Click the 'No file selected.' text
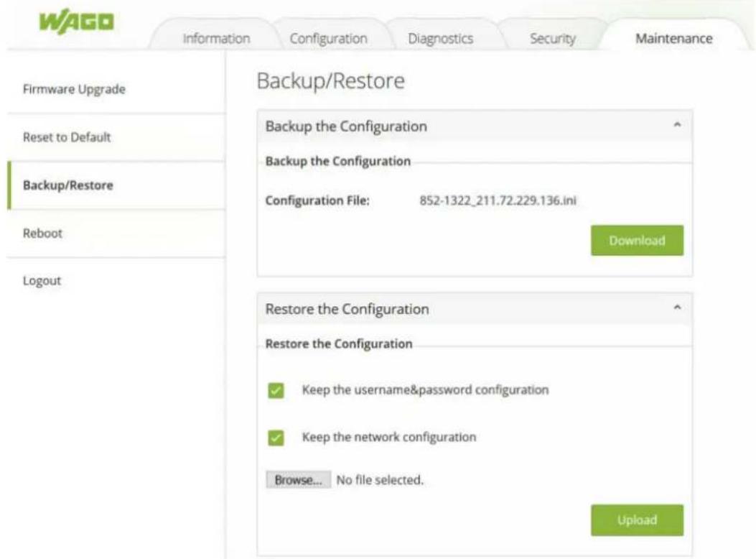The image size is (756, 559). pos(380,481)
